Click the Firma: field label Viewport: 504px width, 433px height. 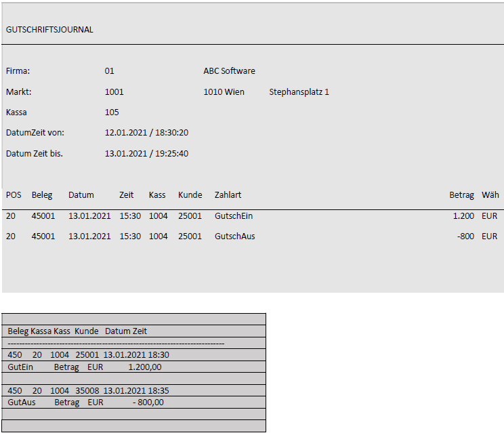coord(18,71)
